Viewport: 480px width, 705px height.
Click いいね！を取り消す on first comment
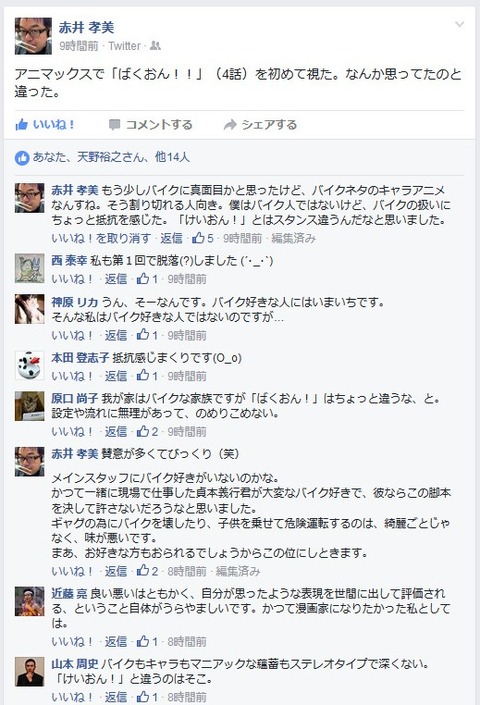[101, 238]
